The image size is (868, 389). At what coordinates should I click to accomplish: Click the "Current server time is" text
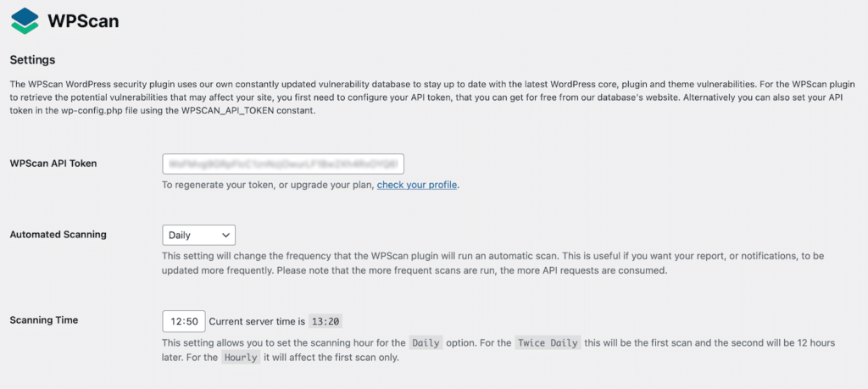257,321
